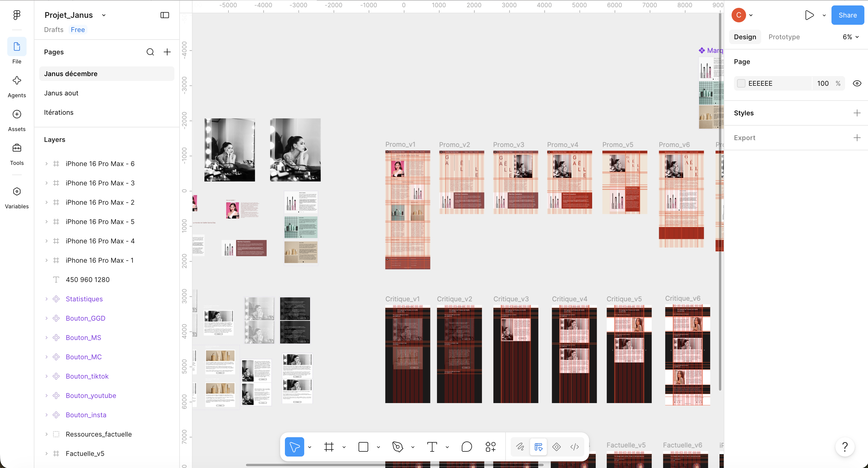The image size is (868, 468).
Task: Start presentation with play icon
Action: [x=810, y=15]
